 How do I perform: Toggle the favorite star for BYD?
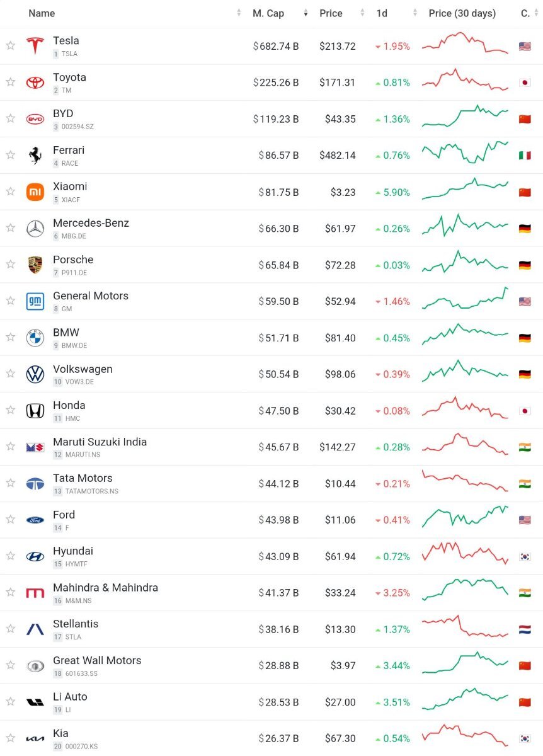point(10,118)
